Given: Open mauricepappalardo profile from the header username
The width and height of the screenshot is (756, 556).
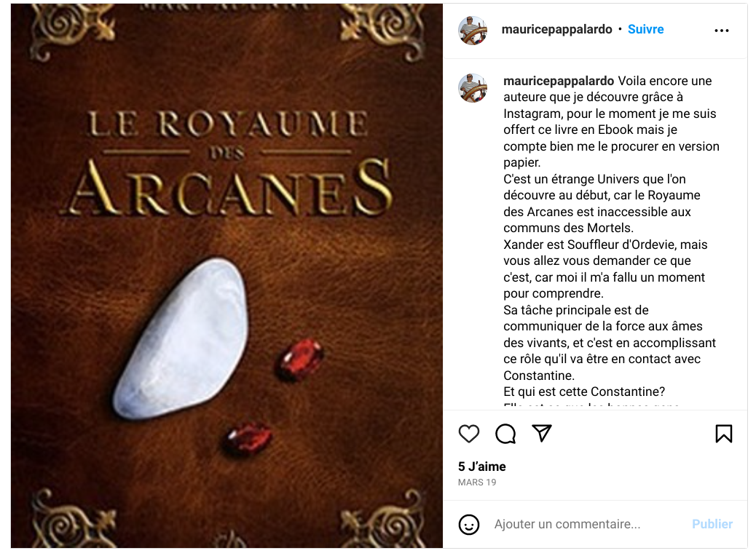Looking at the screenshot, I should tap(557, 29).
